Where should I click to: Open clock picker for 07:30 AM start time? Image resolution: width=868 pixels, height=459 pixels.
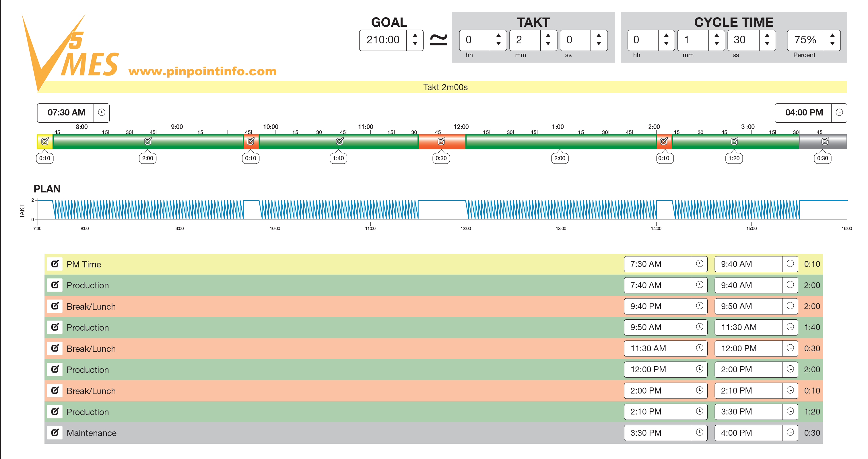(x=101, y=113)
